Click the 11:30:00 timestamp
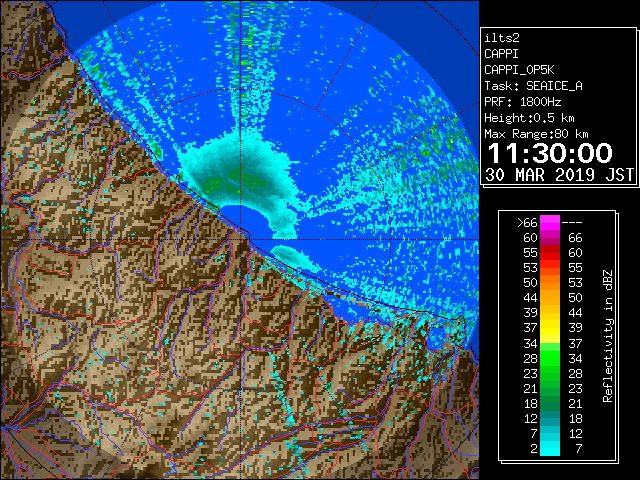 (x=550, y=153)
